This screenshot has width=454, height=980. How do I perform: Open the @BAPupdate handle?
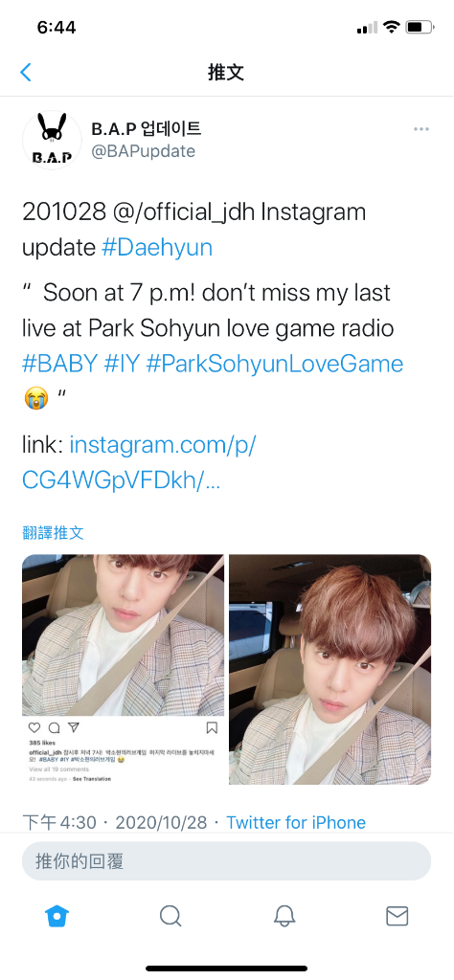(x=144, y=151)
